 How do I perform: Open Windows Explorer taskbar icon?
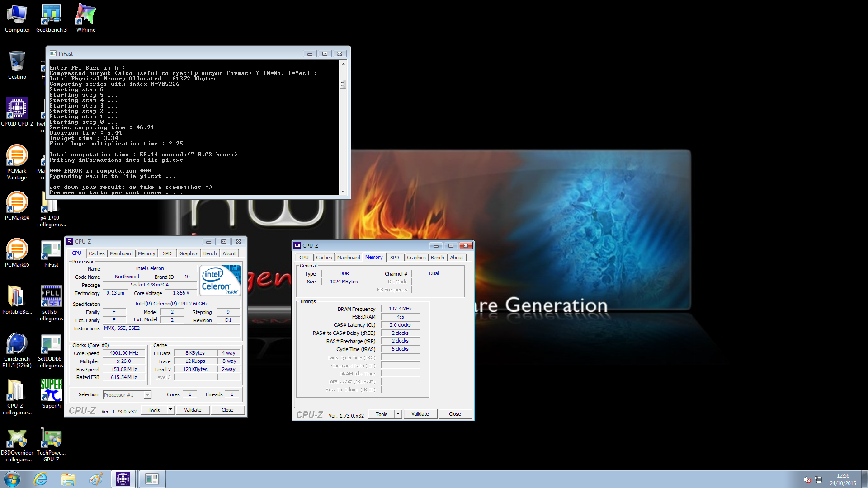[68, 479]
